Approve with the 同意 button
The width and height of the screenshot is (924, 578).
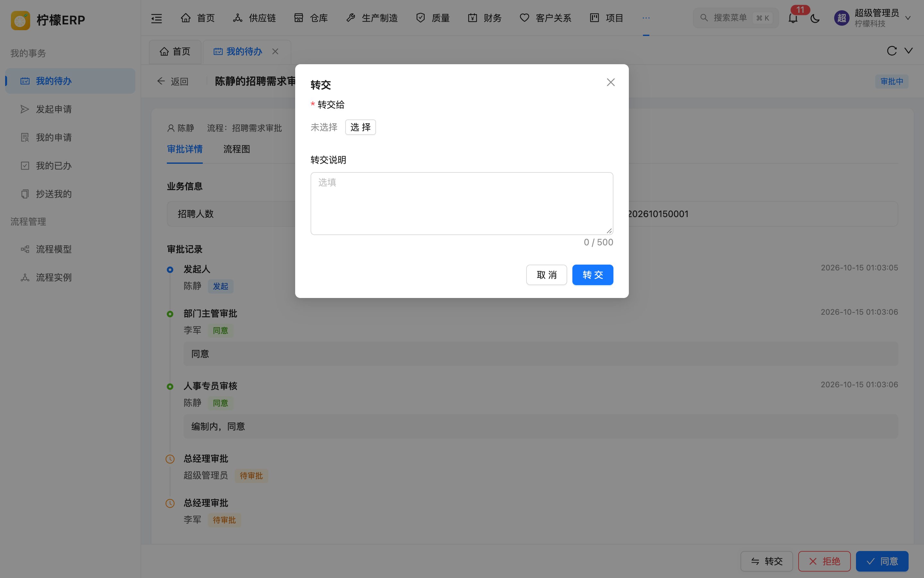pyautogui.click(x=882, y=561)
